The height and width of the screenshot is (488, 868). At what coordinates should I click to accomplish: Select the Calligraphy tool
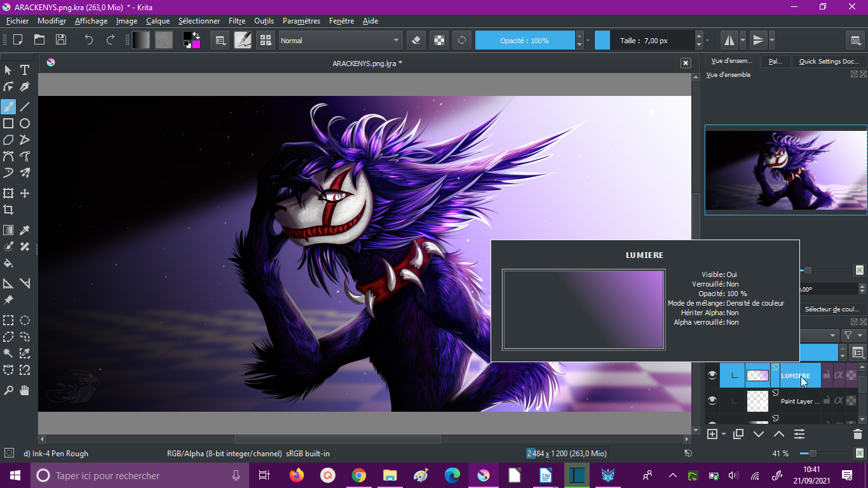[25, 86]
